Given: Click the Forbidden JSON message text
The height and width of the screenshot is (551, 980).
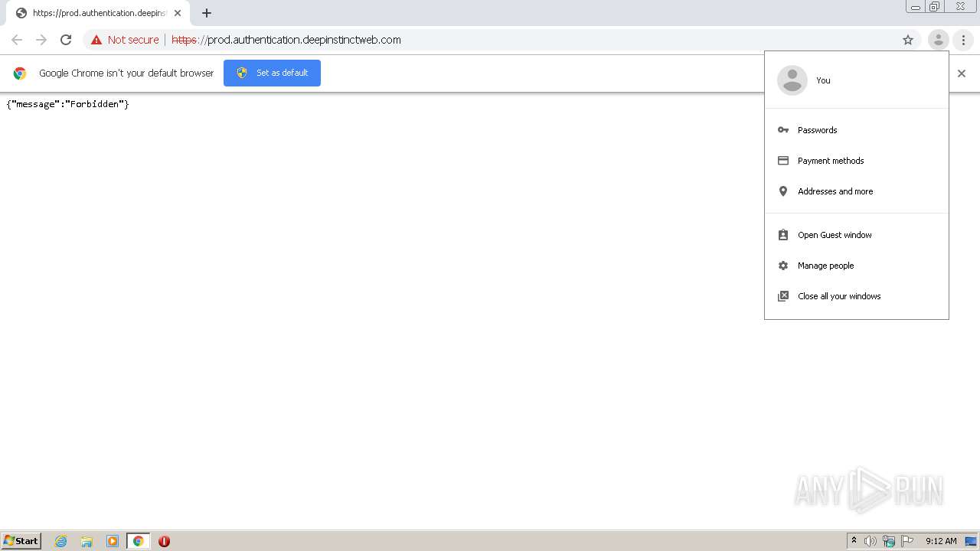Looking at the screenshot, I should pyautogui.click(x=67, y=104).
